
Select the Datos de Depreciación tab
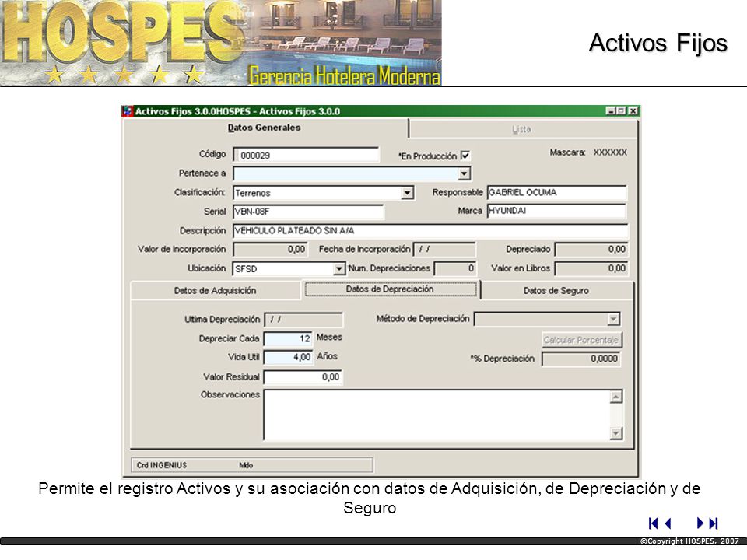(x=390, y=289)
